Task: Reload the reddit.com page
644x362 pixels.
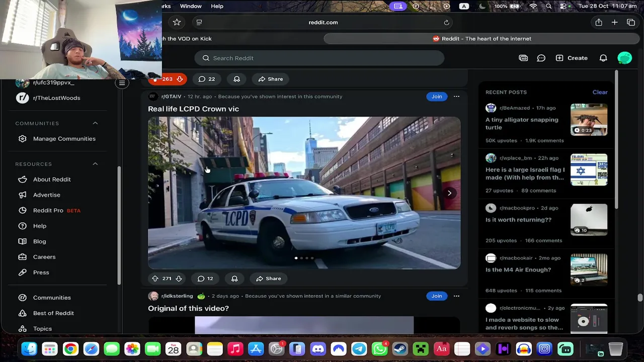Action: (x=446, y=22)
